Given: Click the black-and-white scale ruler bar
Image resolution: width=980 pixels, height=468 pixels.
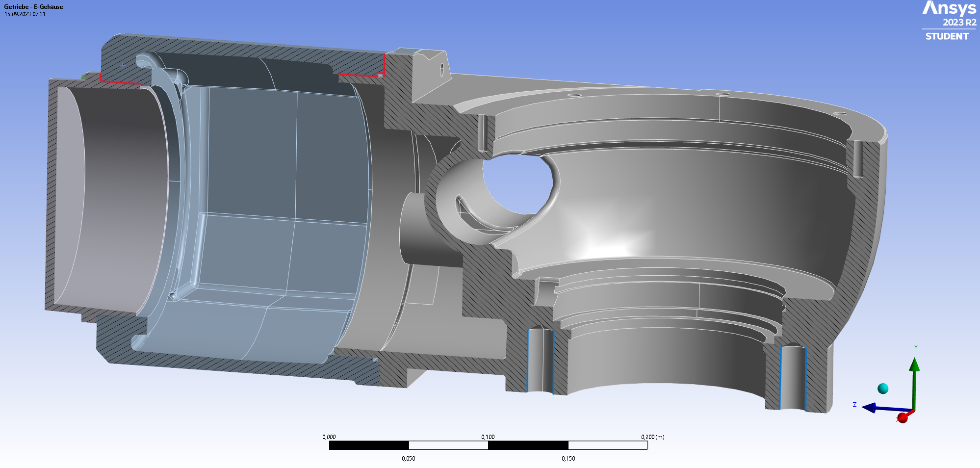Looking at the screenshot, I should pyautogui.click(x=489, y=445).
